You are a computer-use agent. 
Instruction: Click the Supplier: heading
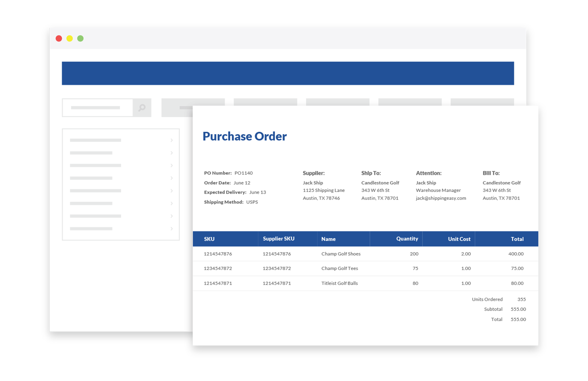(314, 173)
